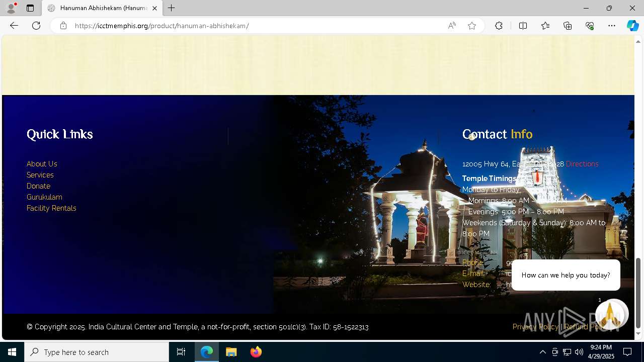
Task: Open tab actions menu
Action: click(x=30, y=8)
